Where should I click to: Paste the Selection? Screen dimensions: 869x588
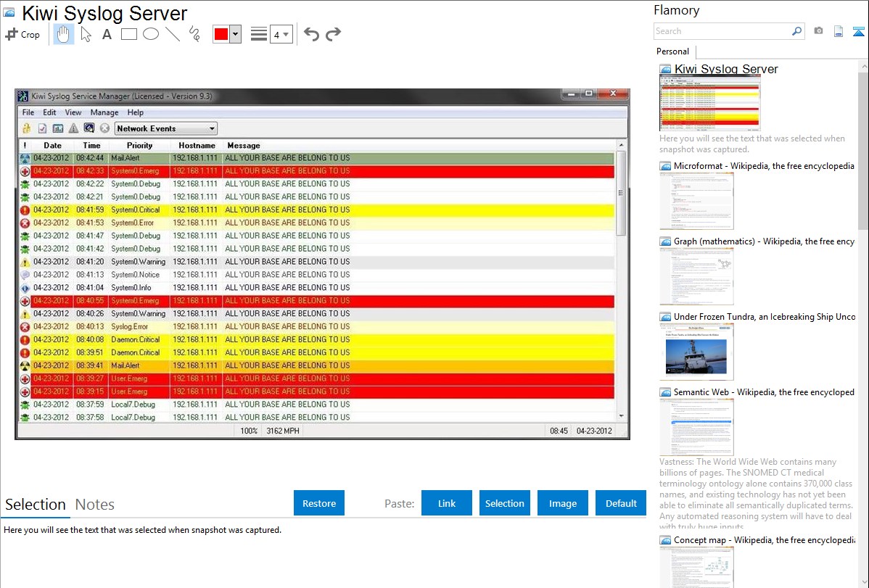pyautogui.click(x=505, y=503)
